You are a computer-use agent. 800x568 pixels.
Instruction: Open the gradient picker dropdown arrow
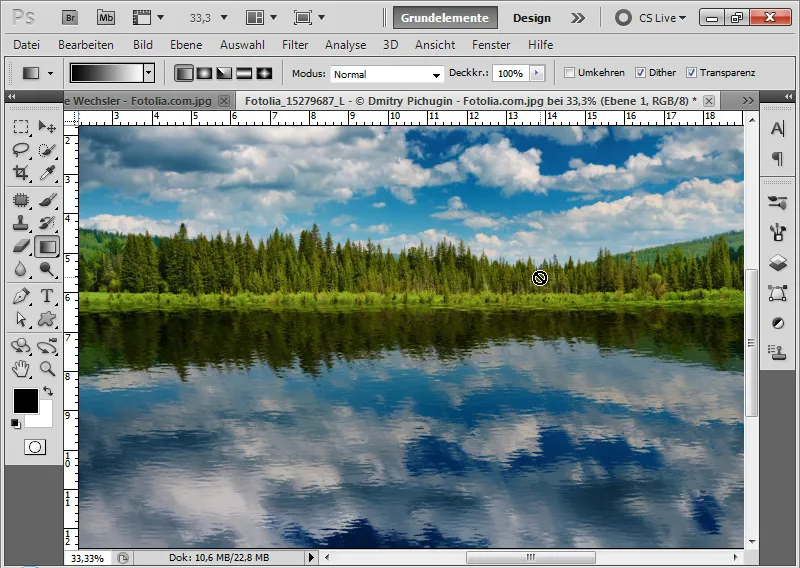(x=148, y=73)
